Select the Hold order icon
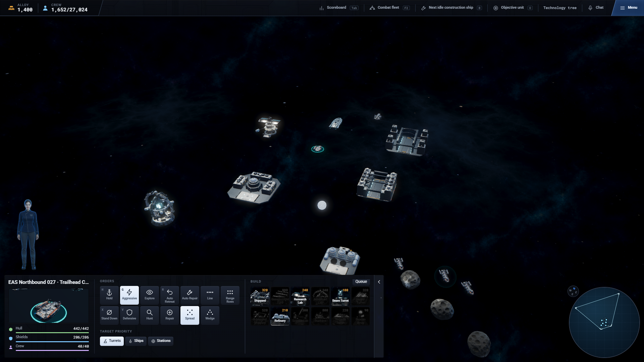 click(x=109, y=295)
